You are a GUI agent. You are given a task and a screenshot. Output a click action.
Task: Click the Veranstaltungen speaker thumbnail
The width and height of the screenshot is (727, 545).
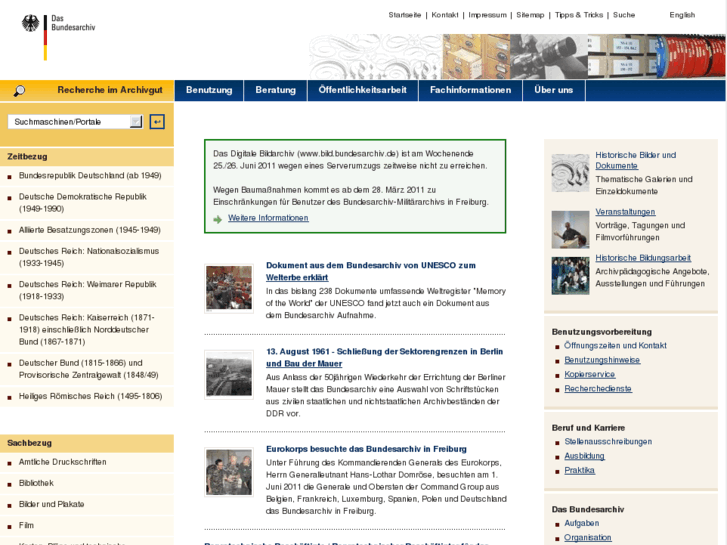[x=570, y=230]
